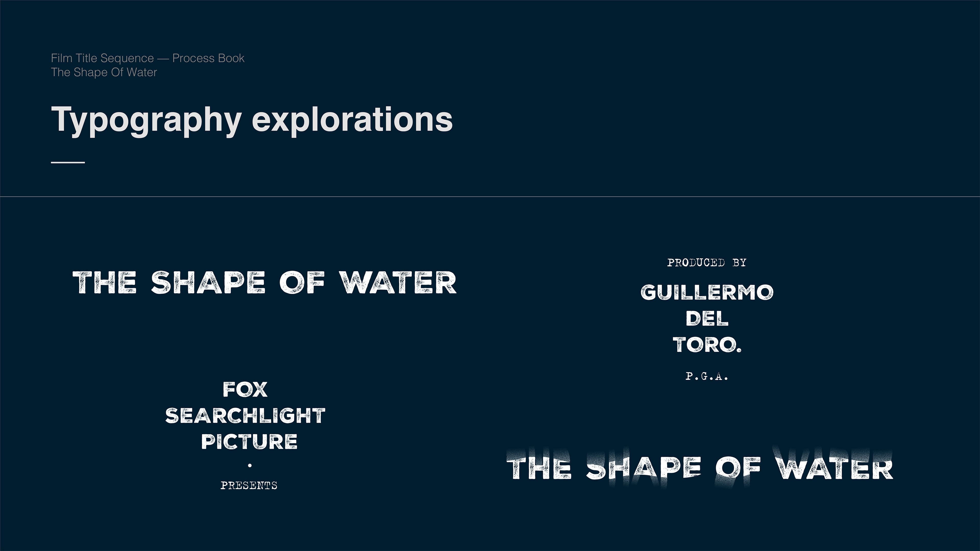Click the 'Typography explorations' heading

(252, 120)
